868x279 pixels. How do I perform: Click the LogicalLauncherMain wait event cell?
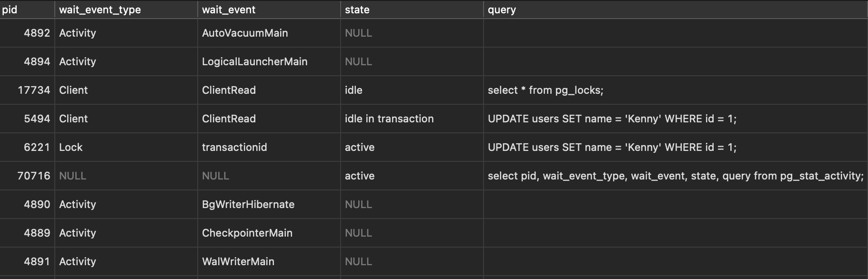point(254,61)
